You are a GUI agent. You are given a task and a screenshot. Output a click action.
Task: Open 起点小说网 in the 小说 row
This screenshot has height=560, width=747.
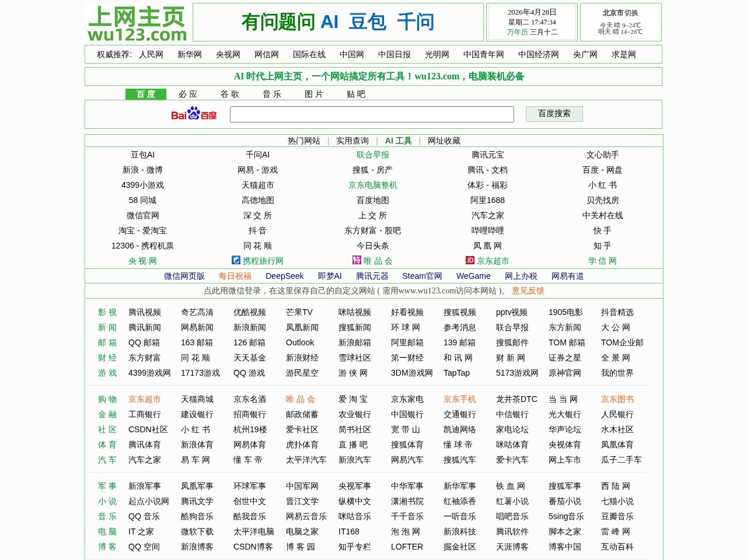149,501
